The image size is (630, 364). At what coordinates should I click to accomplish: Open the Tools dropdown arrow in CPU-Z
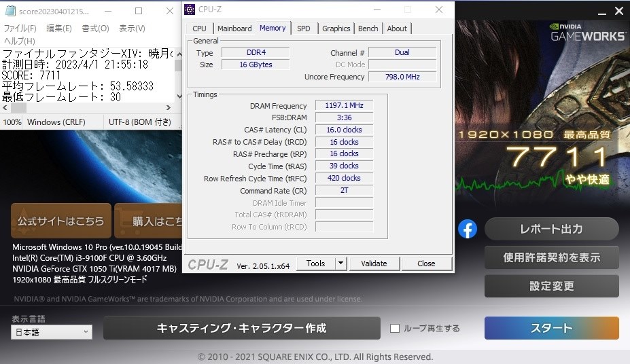[x=340, y=263]
